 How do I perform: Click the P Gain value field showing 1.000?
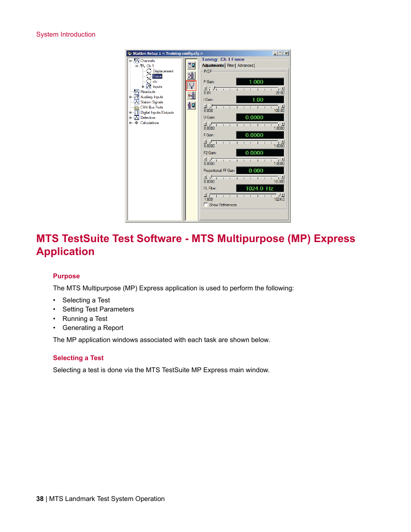tap(260, 82)
